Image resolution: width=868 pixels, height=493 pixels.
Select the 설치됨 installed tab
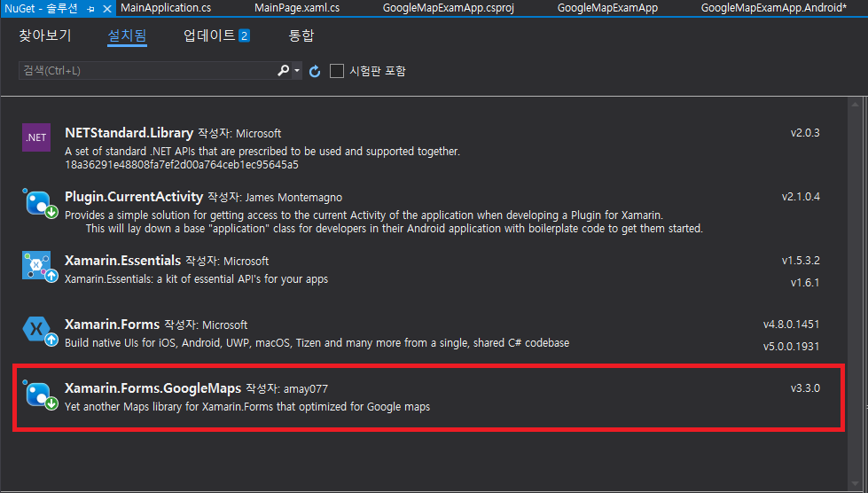click(x=127, y=35)
